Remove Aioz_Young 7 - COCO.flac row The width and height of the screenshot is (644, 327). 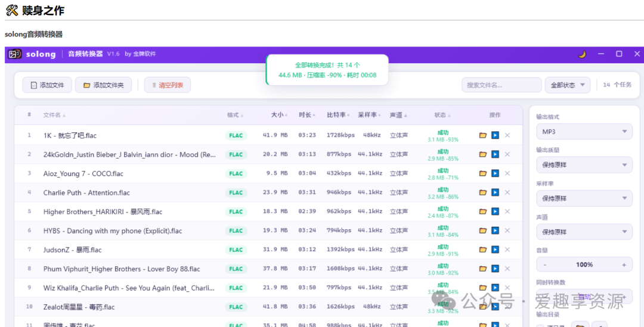[x=507, y=174]
